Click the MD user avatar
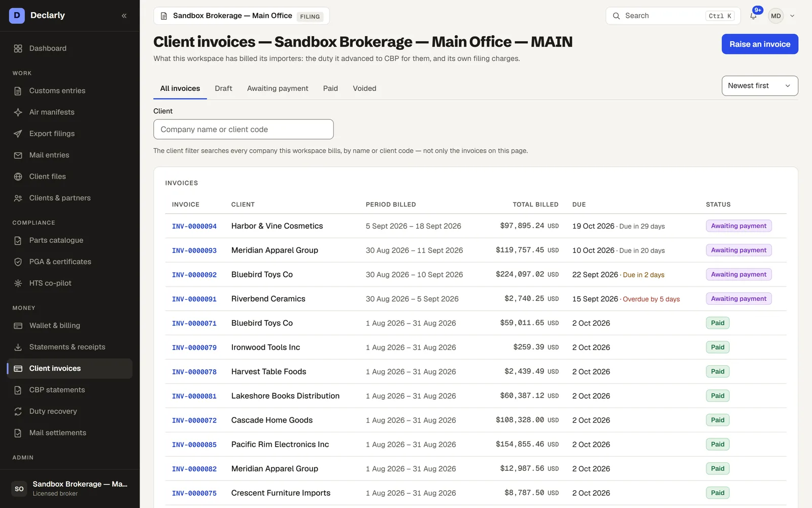Viewport: 812px width, 508px height. coord(775,16)
